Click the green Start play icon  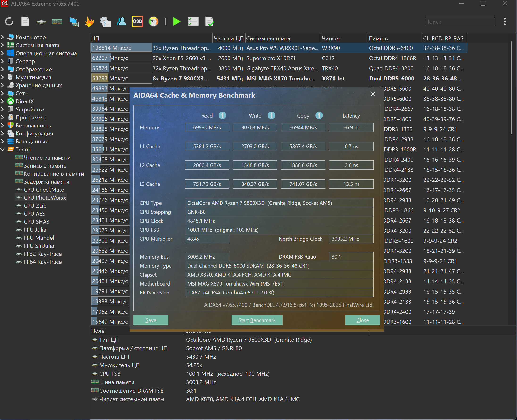(177, 21)
